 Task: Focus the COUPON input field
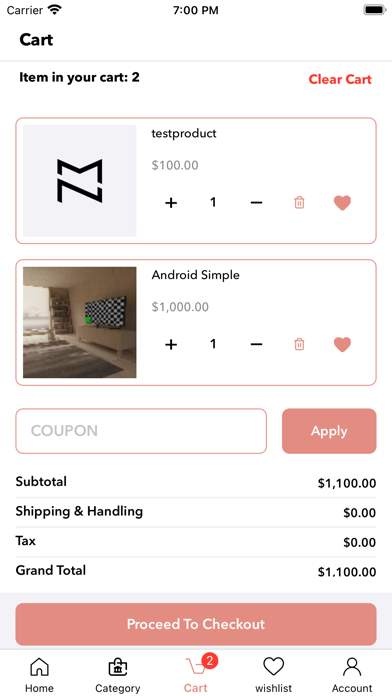[x=141, y=431]
